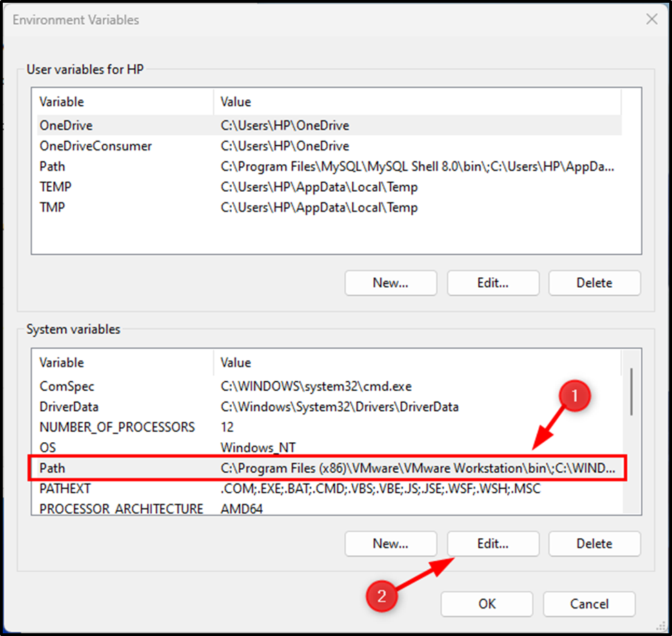Confirm changes with the OK button
This screenshot has height=636, width=672.
click(x=487, y=604)
